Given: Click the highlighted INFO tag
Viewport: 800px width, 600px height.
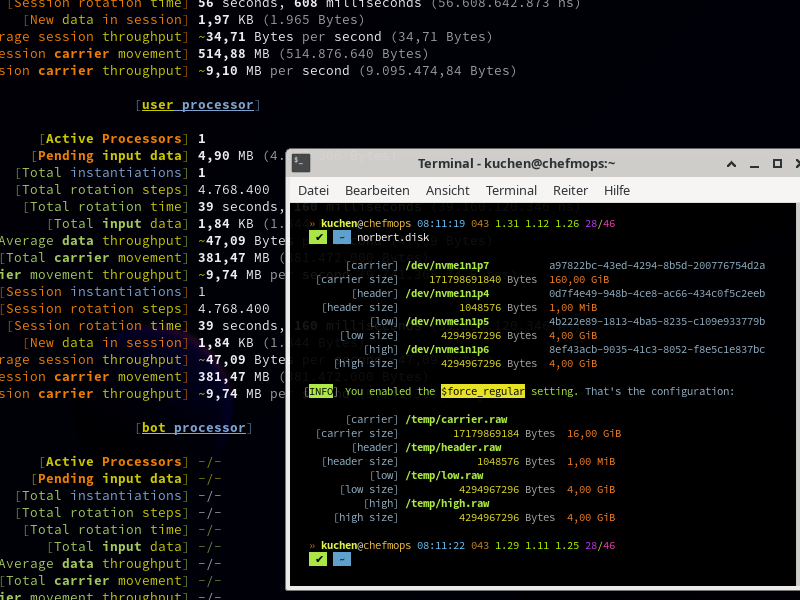Looking at the screenshot, I should coord(321,392).
